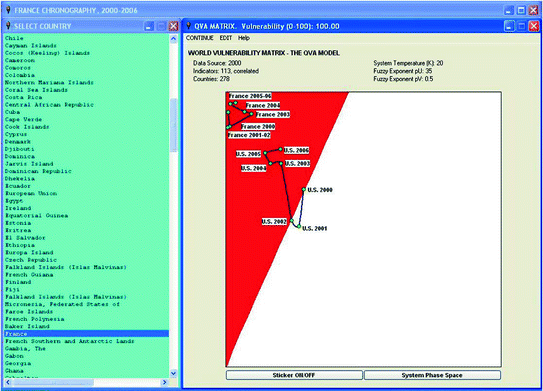Open the CONTINUE menu
The width and height of the screenshot is (543, 391).
coord(199,38)
